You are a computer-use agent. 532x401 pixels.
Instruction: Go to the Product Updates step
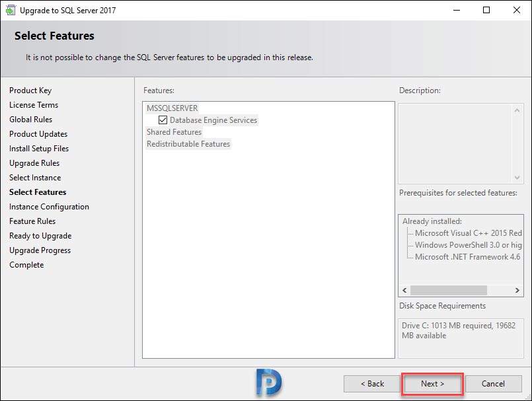(x=38, y=134)
